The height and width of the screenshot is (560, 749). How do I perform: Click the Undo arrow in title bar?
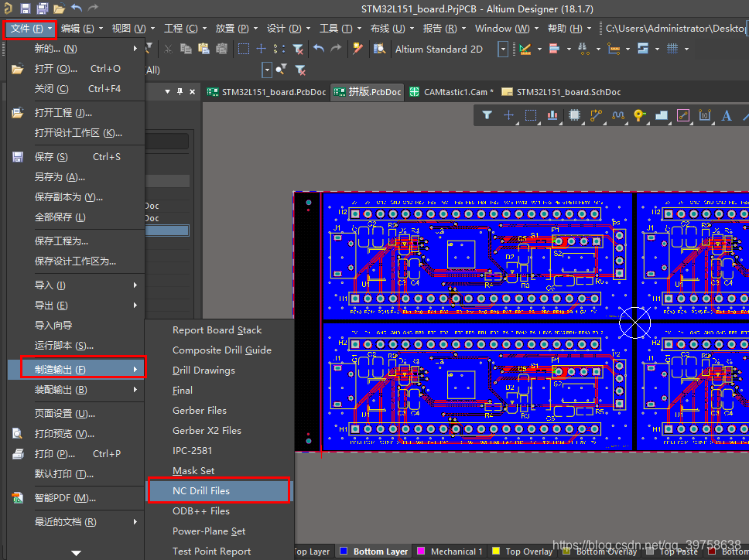point(77,8)
